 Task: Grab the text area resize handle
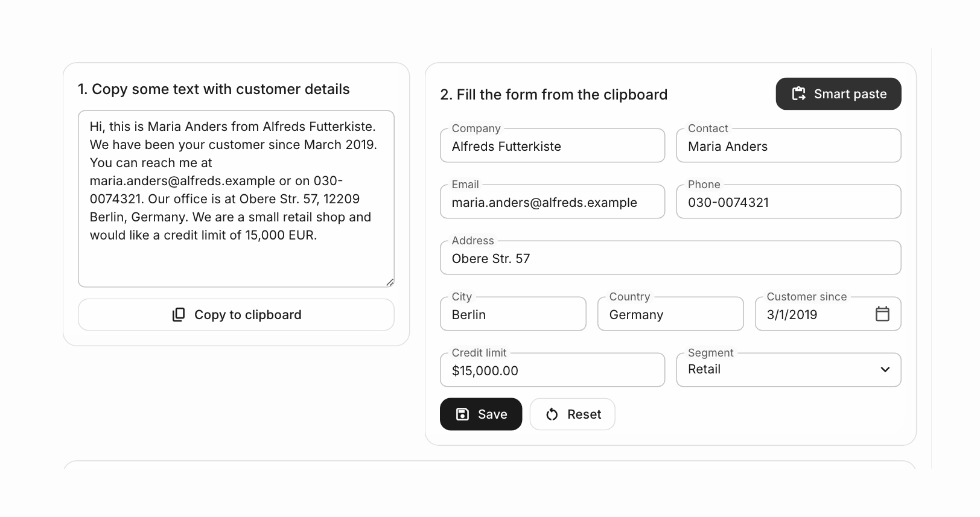(x=390, y=282)
